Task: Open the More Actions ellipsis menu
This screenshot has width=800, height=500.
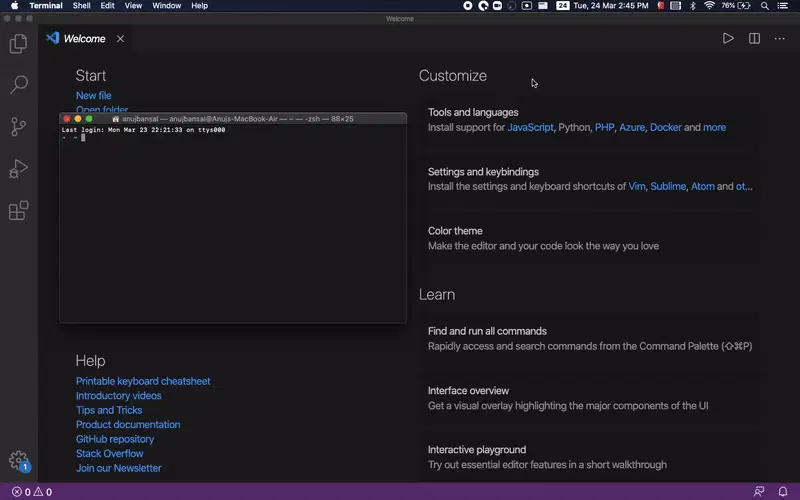Action: pyautogui.click(x=780, y=39)
